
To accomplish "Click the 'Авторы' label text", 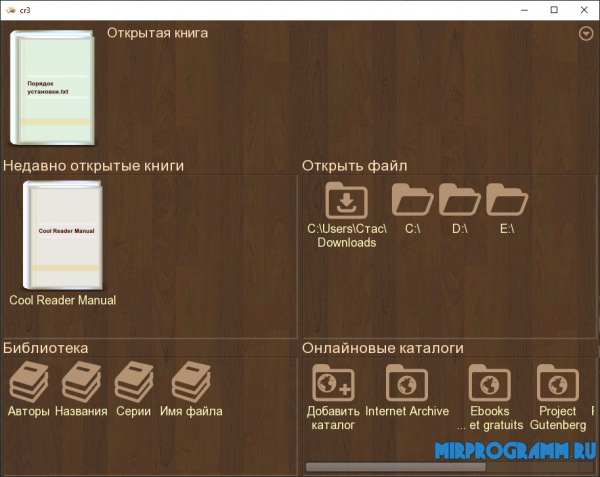I will tap(29, 412).
